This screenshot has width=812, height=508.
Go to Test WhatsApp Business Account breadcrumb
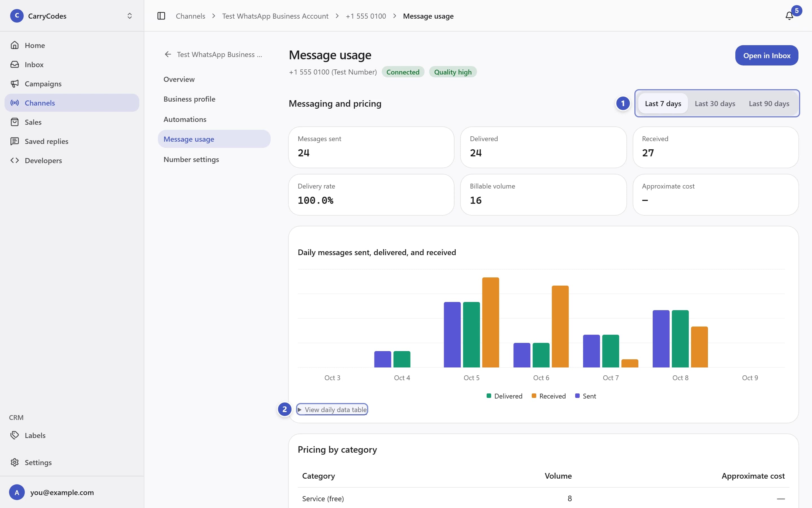(275, 16)
